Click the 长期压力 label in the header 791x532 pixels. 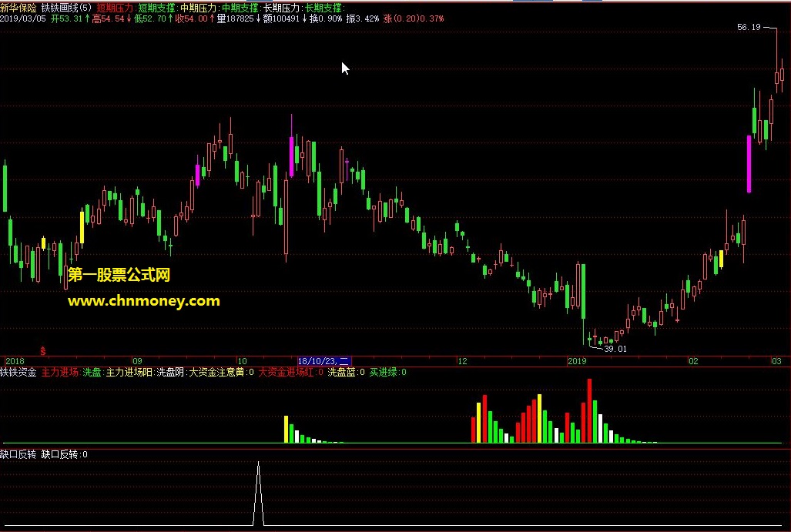pyautogui.click(x=282, y=8)
